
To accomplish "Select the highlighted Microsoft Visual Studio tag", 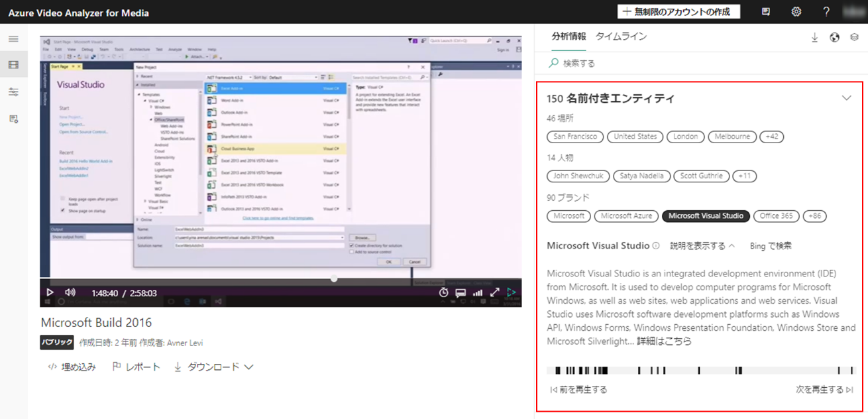I will coord(706,216).
